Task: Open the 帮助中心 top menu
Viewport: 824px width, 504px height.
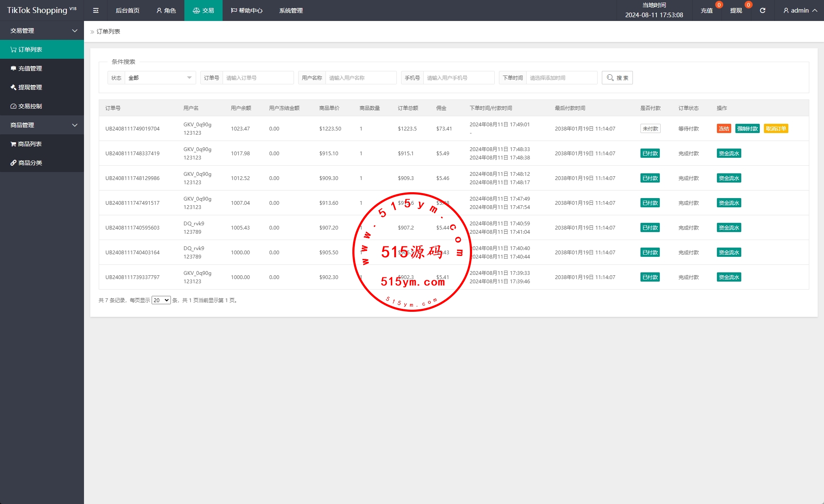Action: coord(247,10)
